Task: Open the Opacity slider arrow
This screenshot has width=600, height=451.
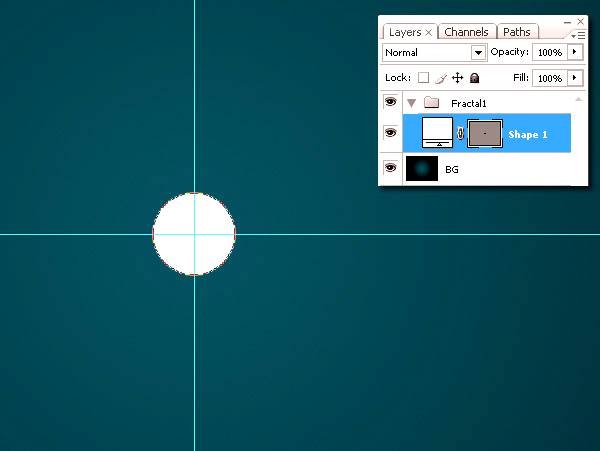Action: click(x=576, y=52)
